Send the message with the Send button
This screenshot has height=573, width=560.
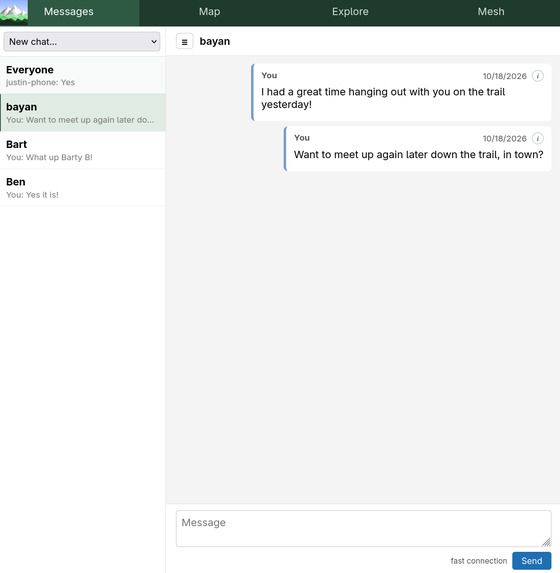click(x=531, y=561)
